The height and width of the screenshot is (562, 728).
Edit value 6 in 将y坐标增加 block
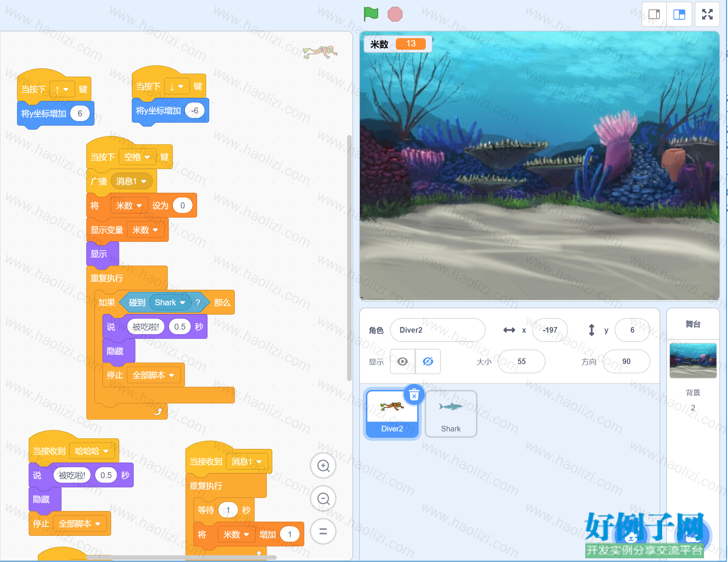pos(80,113)
